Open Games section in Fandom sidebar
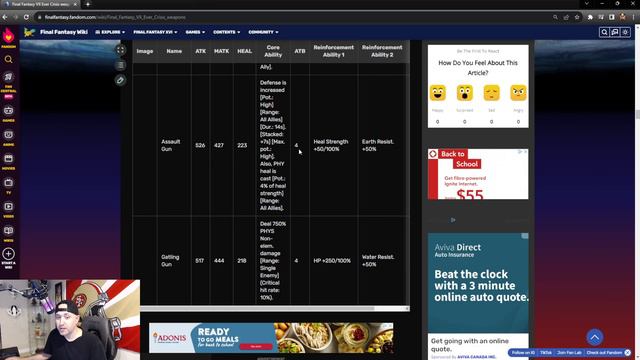The image size is (640, 360). (9, 113)
